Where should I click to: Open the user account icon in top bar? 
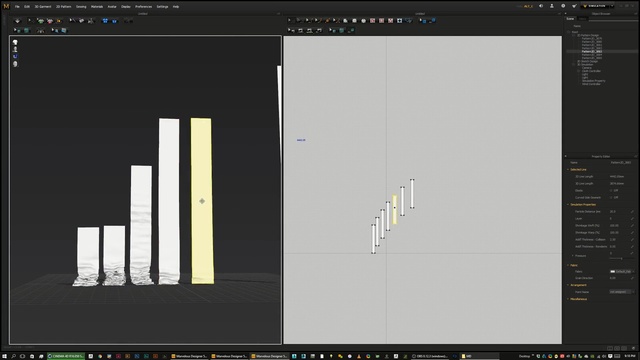click(x=552, y=6)
